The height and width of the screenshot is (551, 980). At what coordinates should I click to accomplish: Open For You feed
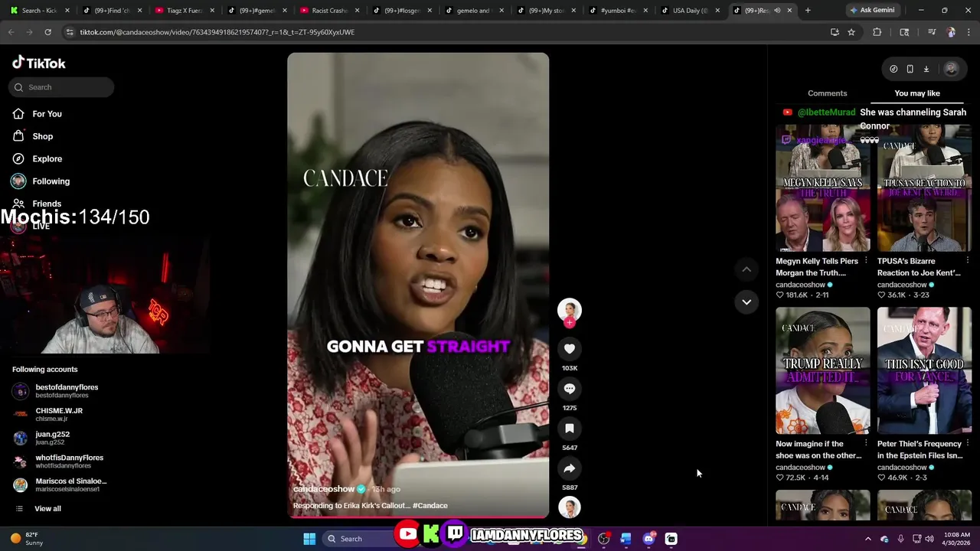47,114
